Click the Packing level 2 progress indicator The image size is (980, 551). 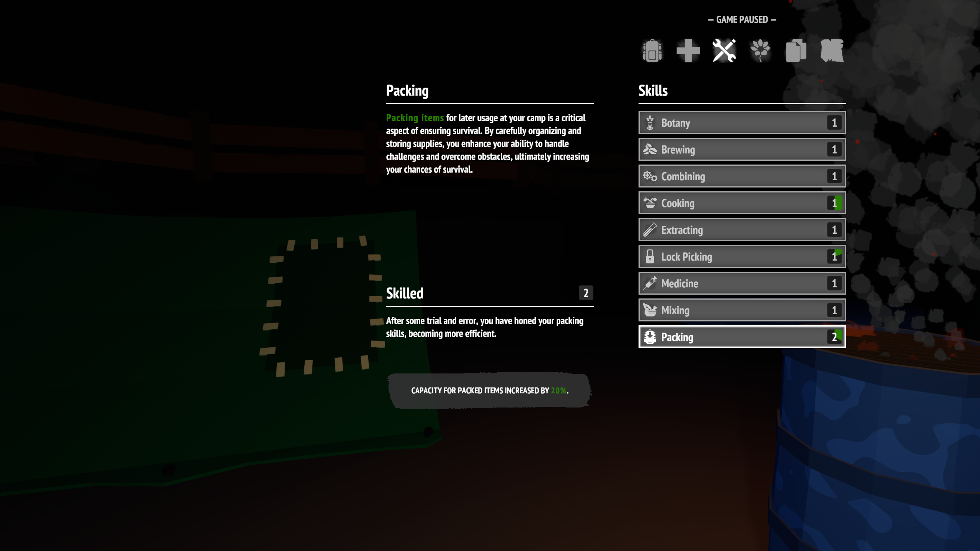[835, 337]
